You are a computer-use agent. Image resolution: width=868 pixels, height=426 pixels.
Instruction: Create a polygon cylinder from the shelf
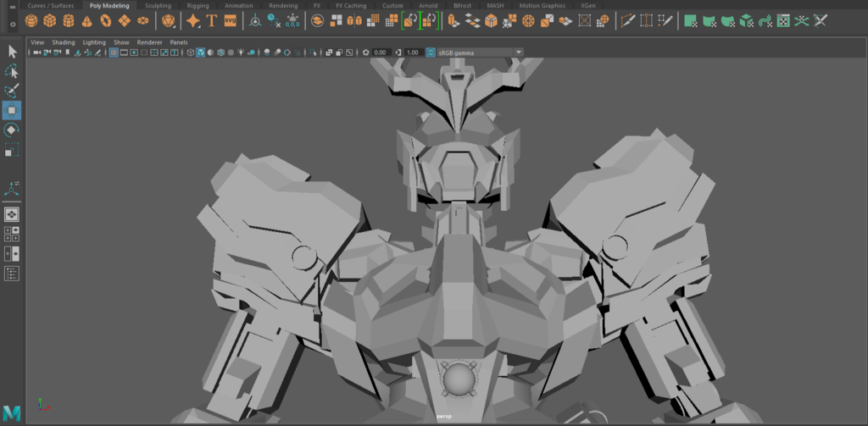69,21
